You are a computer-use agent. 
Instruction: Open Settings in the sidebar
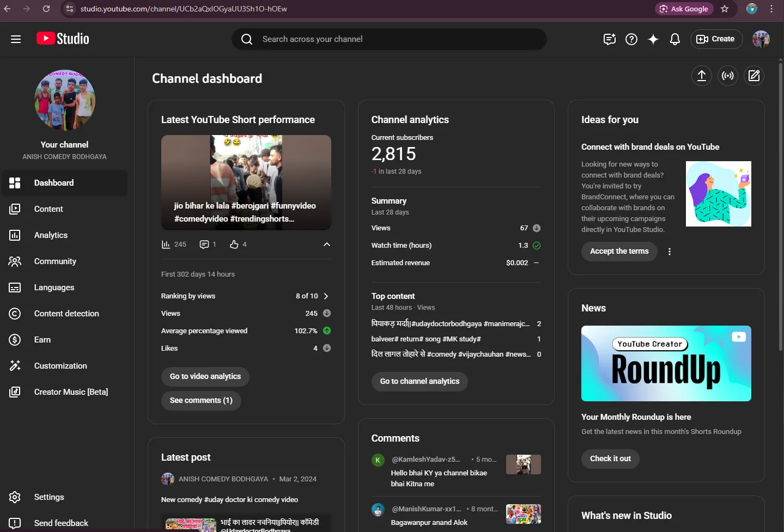pyautogui.click(x=65, y=497)
